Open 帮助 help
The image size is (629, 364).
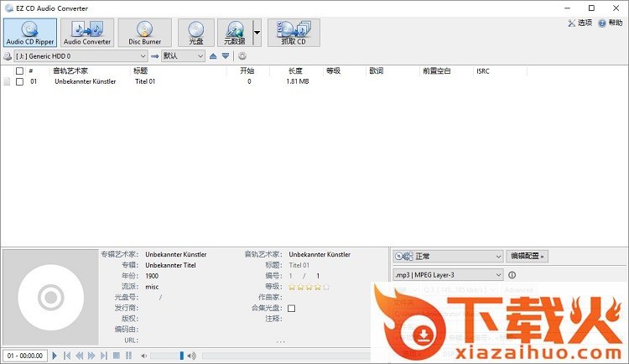point(611,23)
